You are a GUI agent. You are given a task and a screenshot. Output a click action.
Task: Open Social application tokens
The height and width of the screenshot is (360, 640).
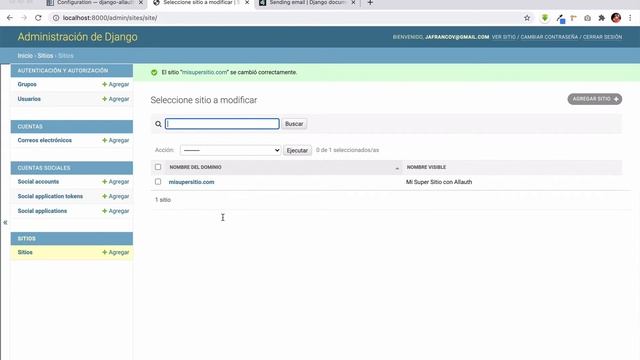point(50,196)
